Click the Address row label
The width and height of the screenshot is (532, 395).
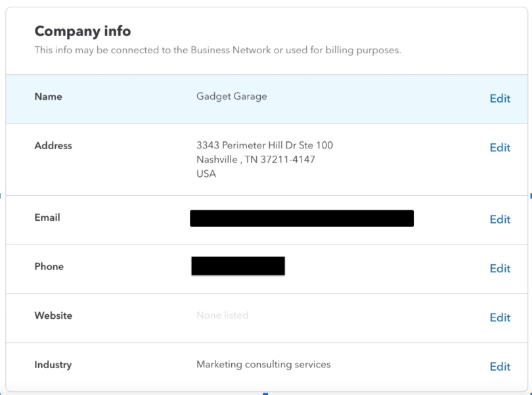tap(53, 145)
